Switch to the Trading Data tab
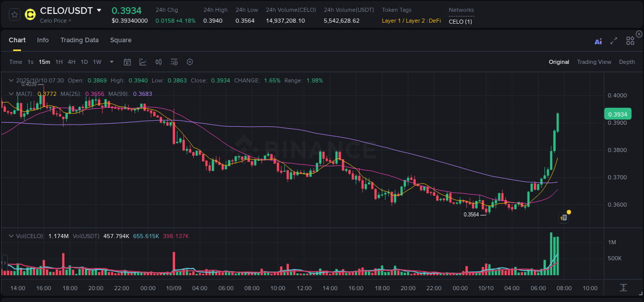The height and width of the screenshot is (302, 644). [79, 40]
